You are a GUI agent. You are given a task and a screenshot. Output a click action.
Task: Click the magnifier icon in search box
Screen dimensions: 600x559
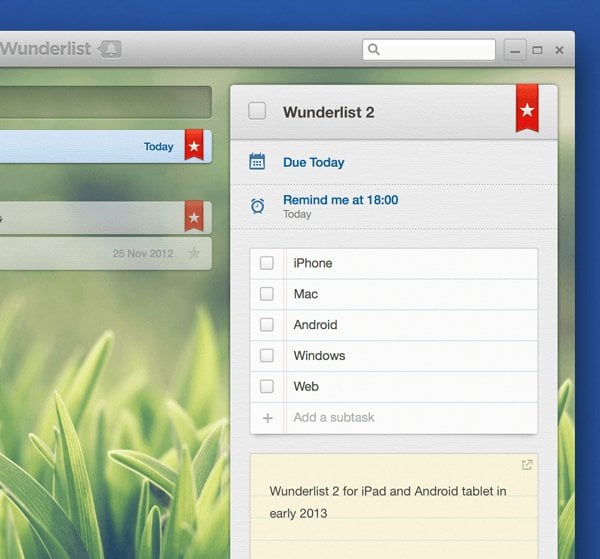tap(374, 49)
